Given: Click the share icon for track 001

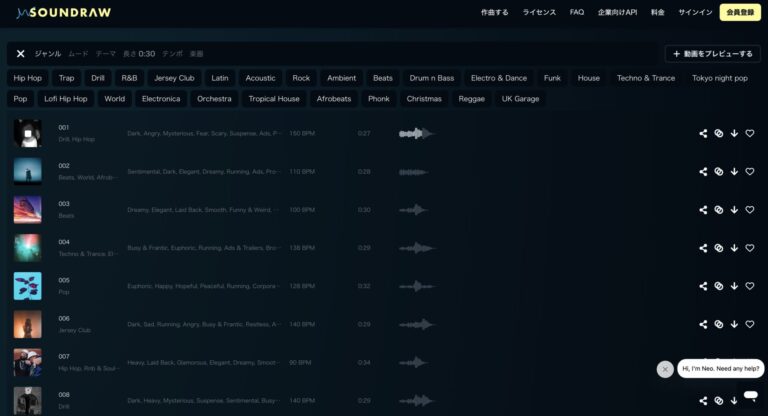Looking at the screenshot, I should click(x=703, y=133).
